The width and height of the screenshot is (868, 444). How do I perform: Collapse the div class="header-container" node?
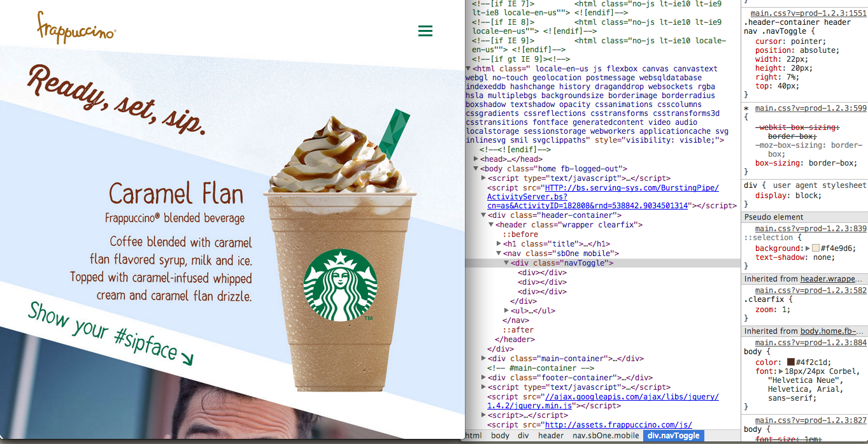click(484, 215)
